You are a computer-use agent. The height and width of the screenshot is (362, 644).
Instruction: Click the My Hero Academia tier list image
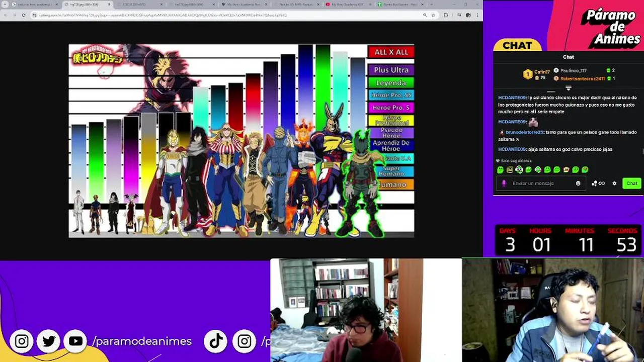(x=242, y=141)
